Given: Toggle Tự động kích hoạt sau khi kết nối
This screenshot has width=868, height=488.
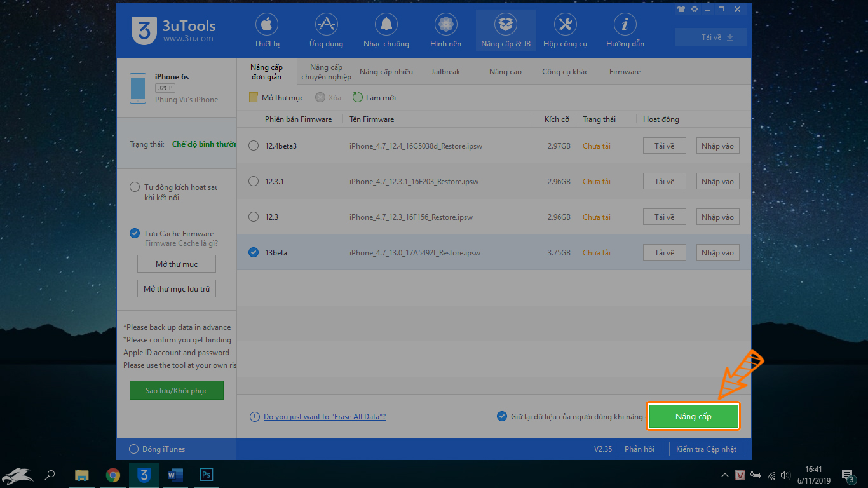Looking at the screenshot, I should pyautogui.click(x=134, y=187).
